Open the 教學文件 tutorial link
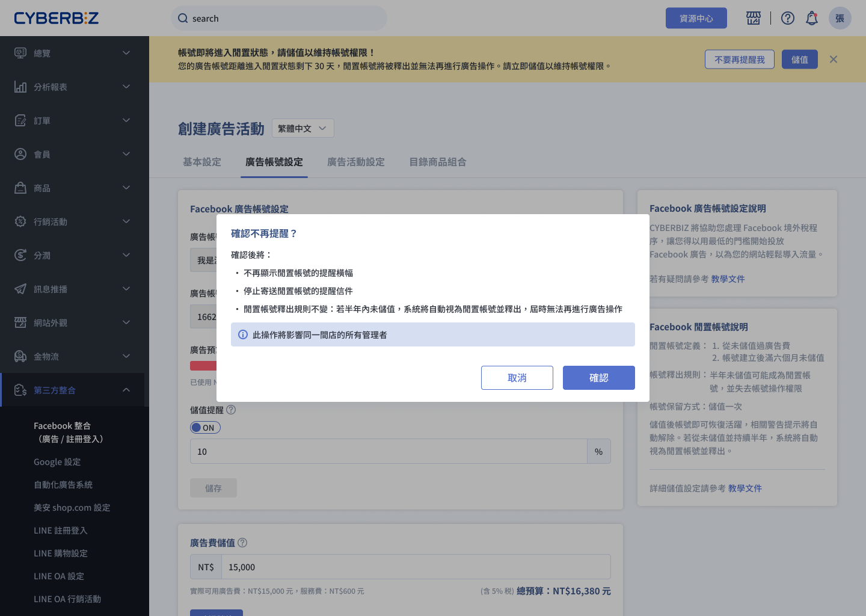This screenshot has width=866, height=616. pyautogui.click(x=728, y=279)
